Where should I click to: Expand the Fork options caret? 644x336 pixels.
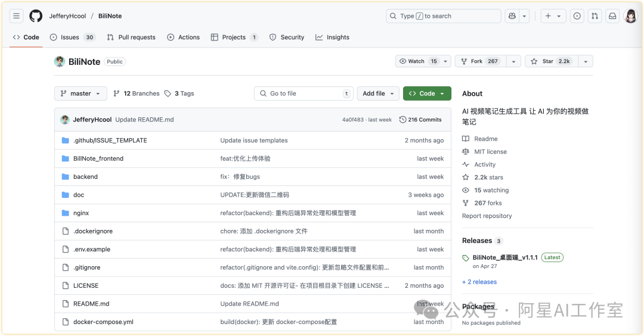(513, 61)
